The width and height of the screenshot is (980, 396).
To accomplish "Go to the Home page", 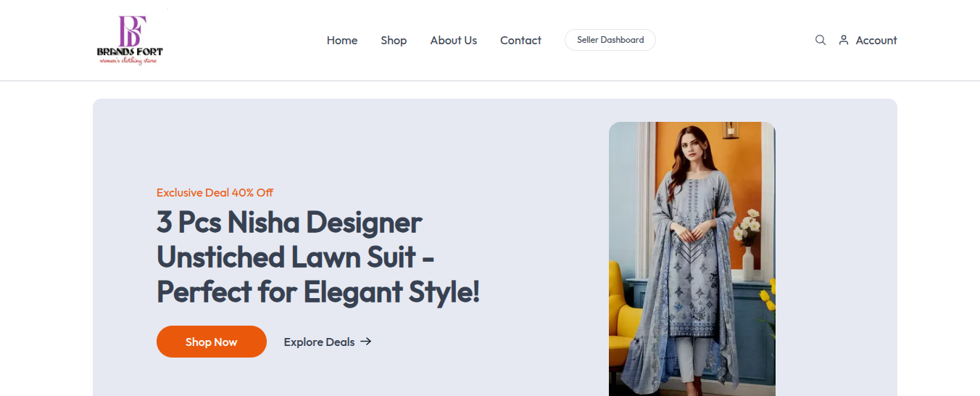I will coord(341,40).
